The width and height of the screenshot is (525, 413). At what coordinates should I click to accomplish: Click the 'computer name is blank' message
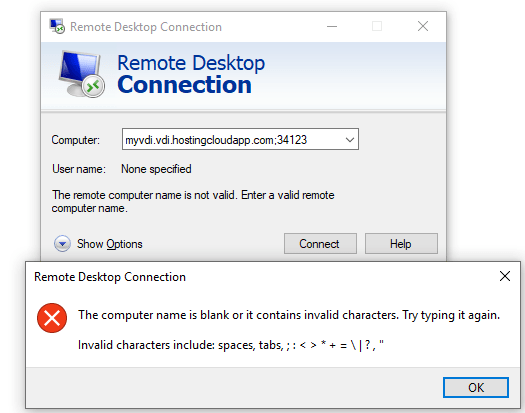[x=289, y=315]
